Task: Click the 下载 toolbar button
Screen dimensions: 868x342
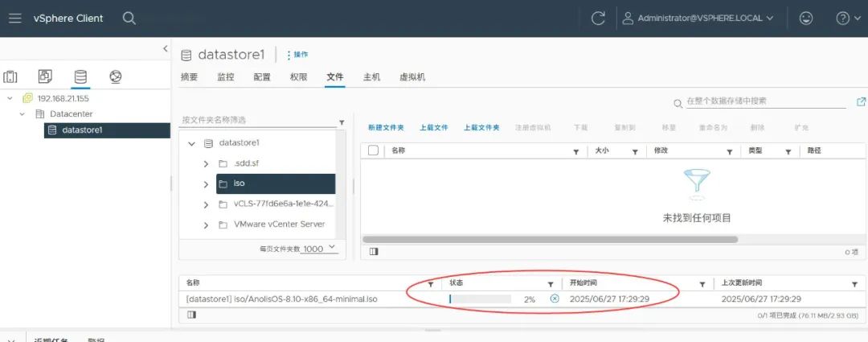Action: point(581,127)
